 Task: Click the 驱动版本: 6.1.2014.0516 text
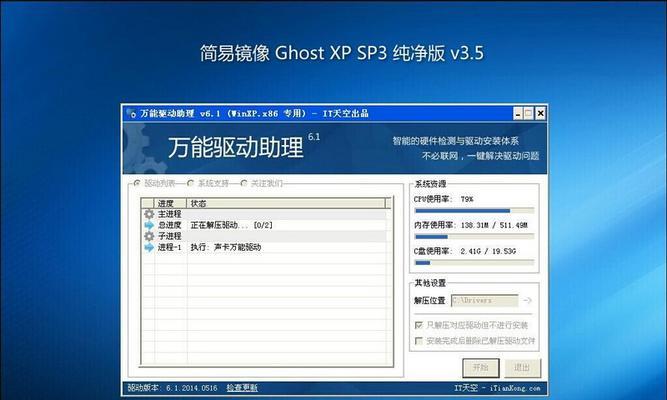coord(172,388)
